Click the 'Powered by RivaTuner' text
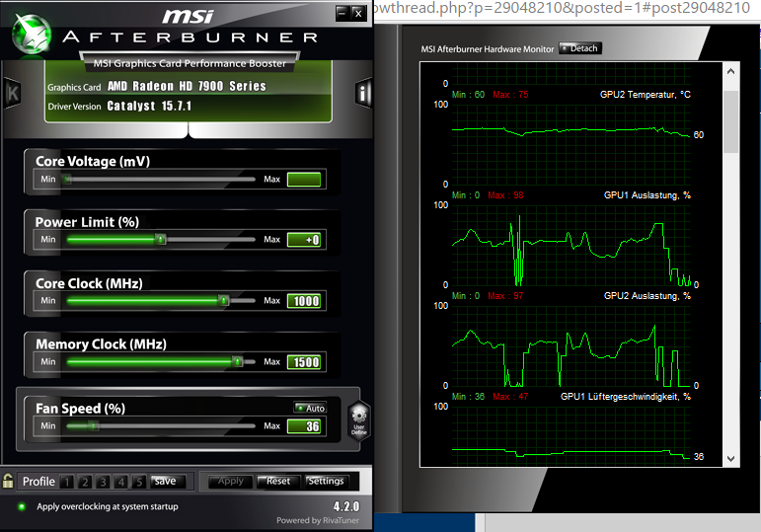This screenshot has width=761, height=532. (x=318, y=520)
